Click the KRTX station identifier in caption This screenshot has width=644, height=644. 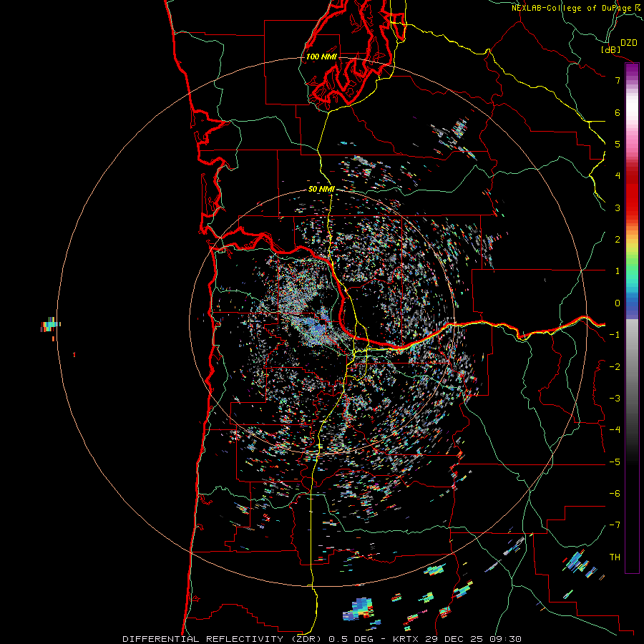[x=406, y=639]
